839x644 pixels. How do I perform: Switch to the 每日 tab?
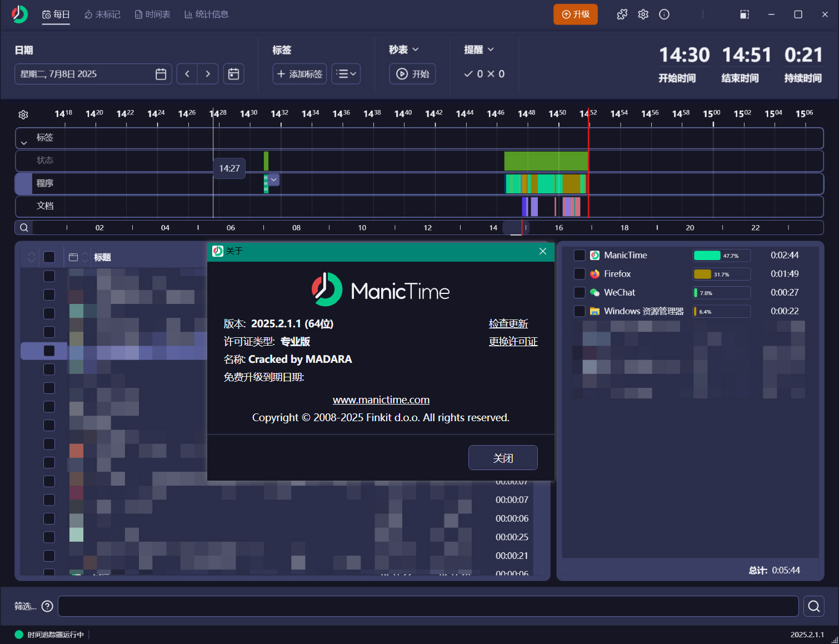(56, 14)
